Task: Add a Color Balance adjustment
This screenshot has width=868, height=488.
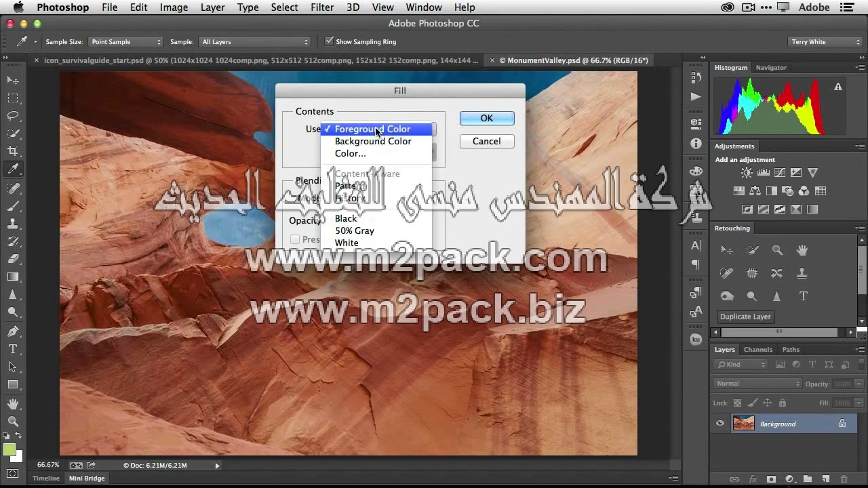Action: 755,191
